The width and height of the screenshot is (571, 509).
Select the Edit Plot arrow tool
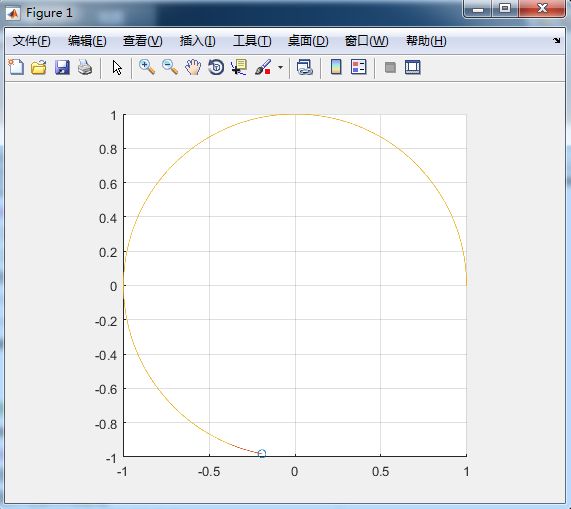pyautogui.click(x=117, y=68)
